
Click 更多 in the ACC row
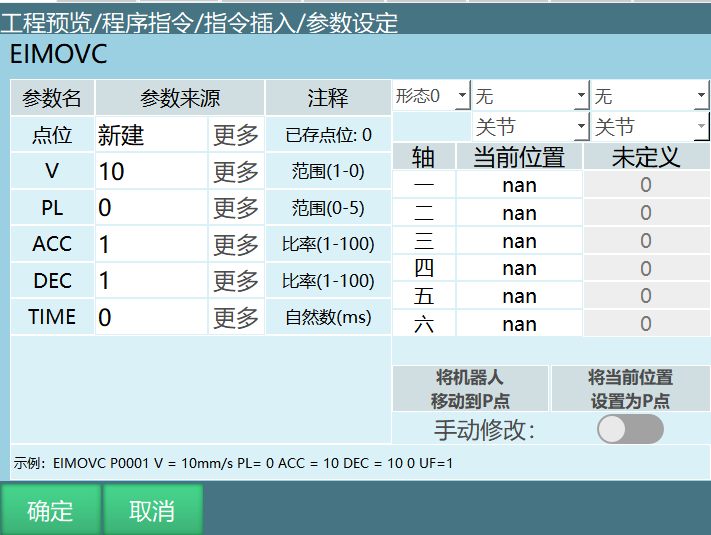(x=236, y=244)
